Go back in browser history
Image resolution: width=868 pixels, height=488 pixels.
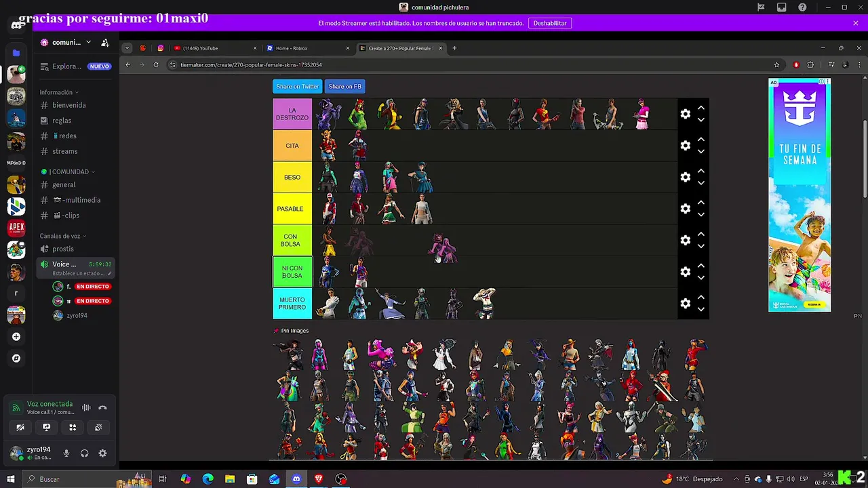click(x=127, y=65)
